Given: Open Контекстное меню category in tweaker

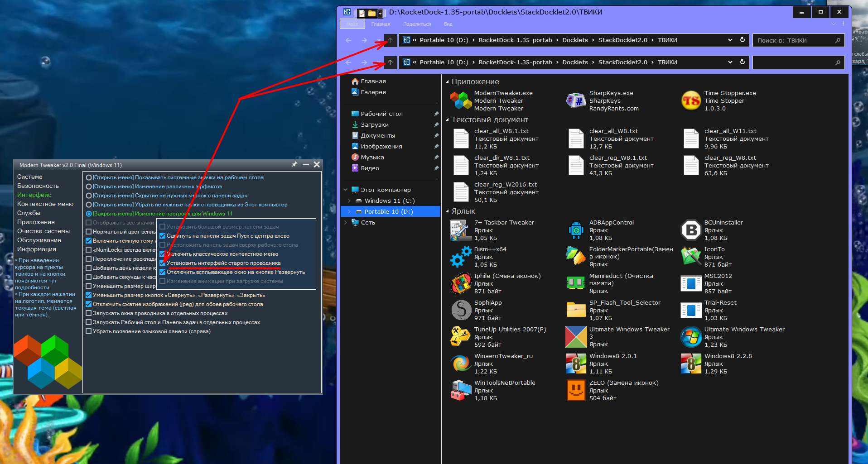Looking at the screenshot, I should [45, 204].
